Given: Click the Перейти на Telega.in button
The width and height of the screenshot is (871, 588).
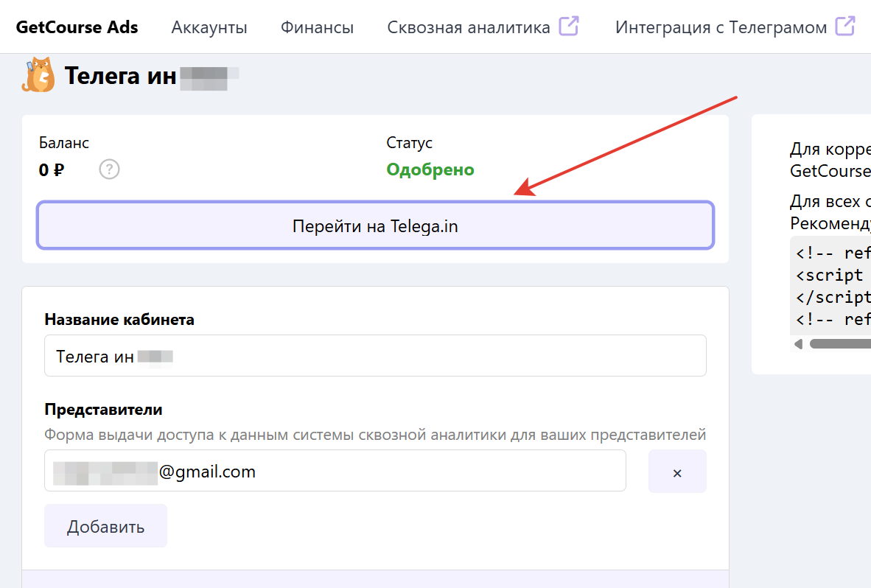Looking at the screenshot, I should (375, 225).
